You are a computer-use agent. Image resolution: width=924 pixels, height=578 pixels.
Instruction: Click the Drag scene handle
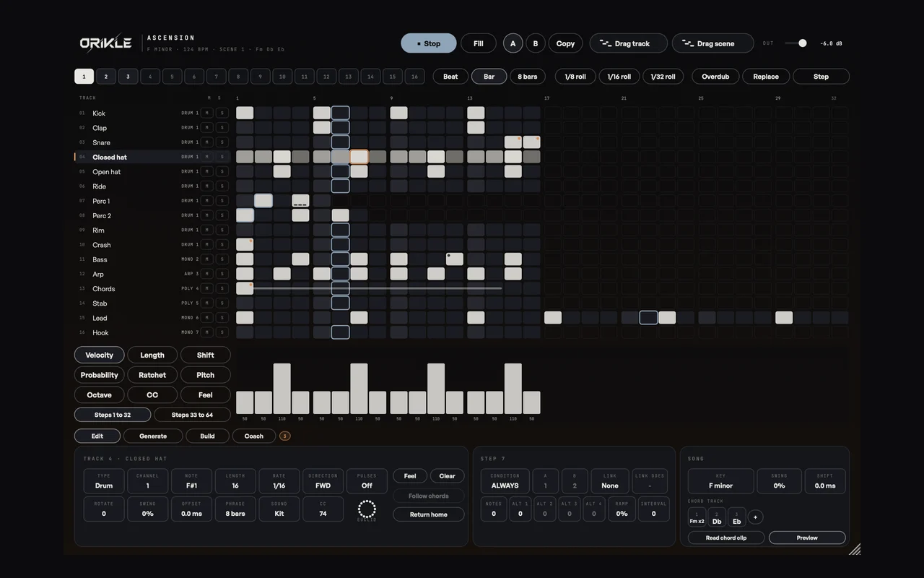[x=712, y=43]
